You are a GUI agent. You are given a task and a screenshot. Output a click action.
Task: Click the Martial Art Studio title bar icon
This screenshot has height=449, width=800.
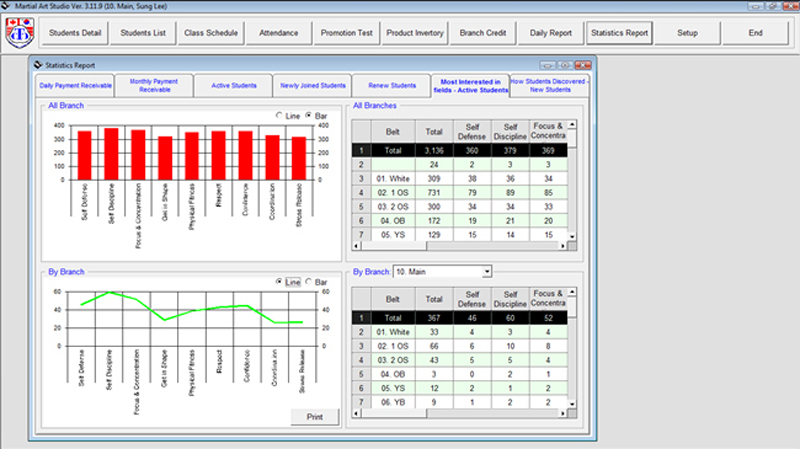[7, 6]
